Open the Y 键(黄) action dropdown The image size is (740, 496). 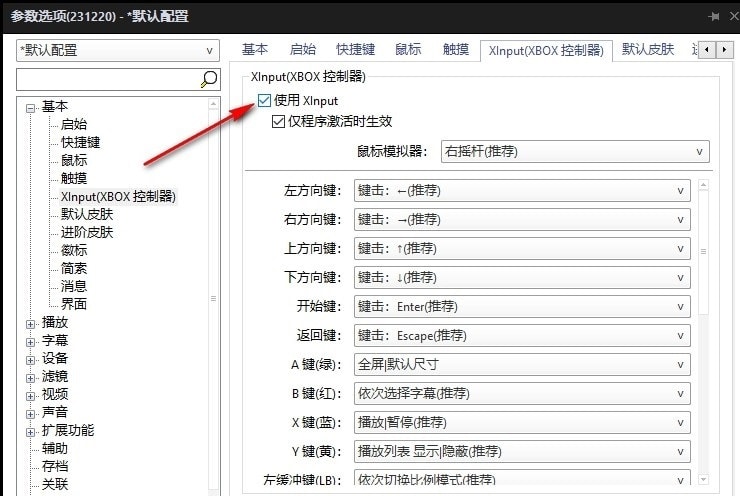click(x=522, y=452)
